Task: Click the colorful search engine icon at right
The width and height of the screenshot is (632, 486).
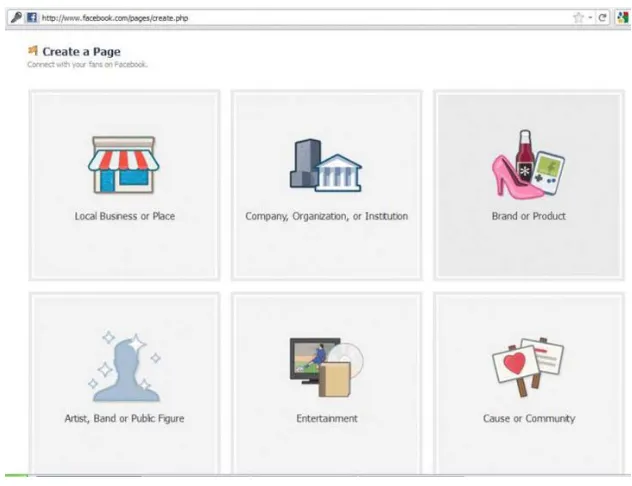Action: [x=623, y=18]
